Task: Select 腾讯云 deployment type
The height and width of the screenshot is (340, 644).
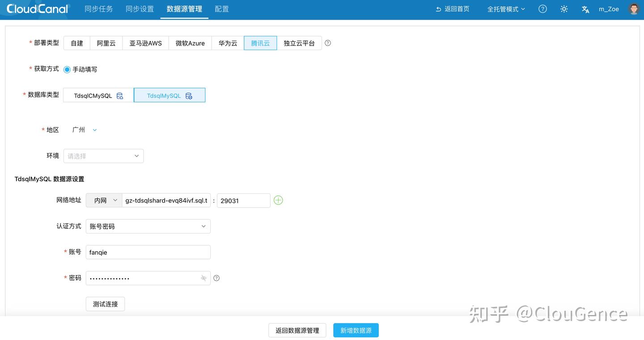Action: click(260, 43)
